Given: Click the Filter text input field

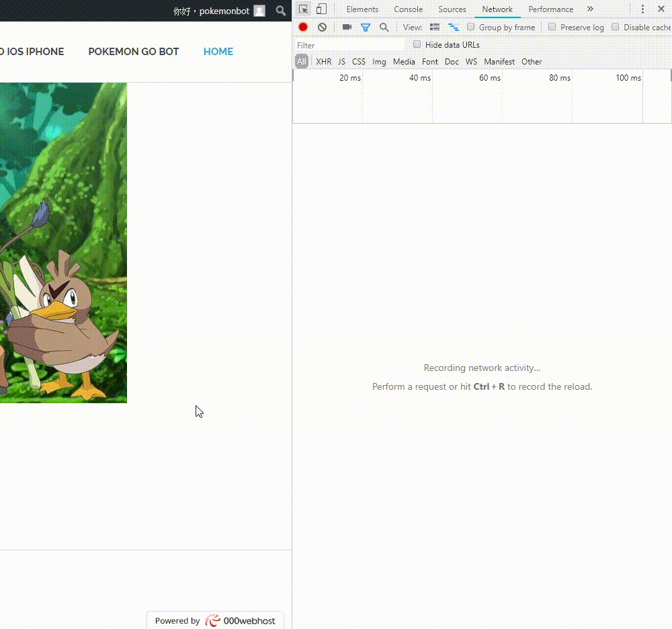Looking at the screenshot, I should [349, 45].
